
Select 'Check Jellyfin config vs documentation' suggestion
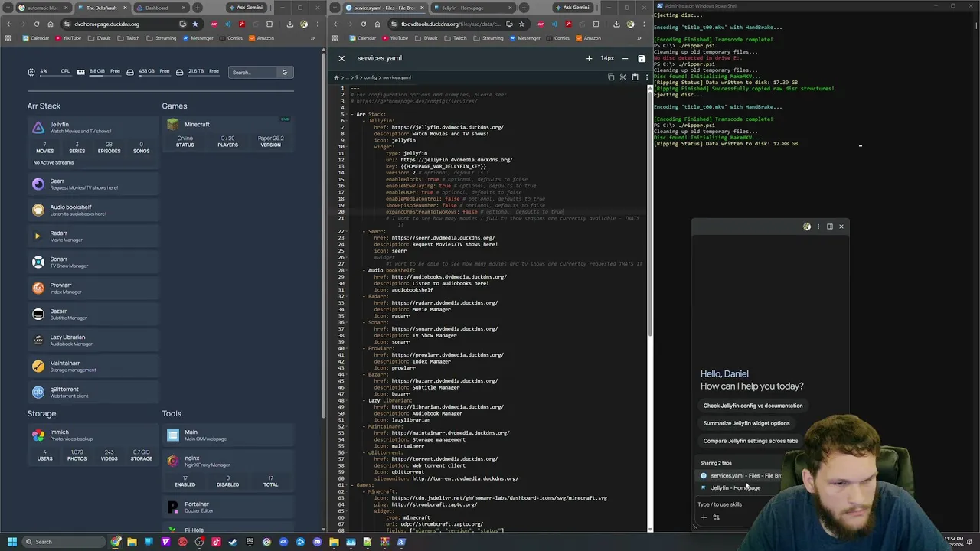[753, 406]
